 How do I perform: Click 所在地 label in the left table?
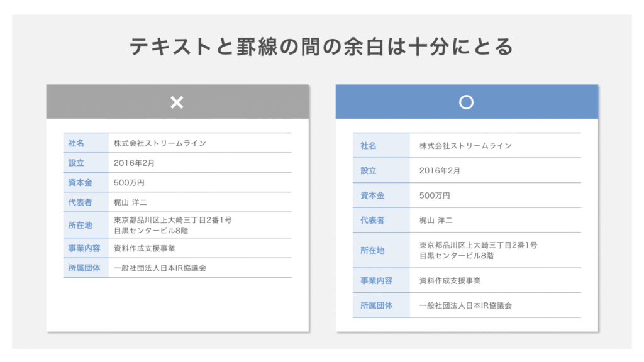tap(80, 226)
